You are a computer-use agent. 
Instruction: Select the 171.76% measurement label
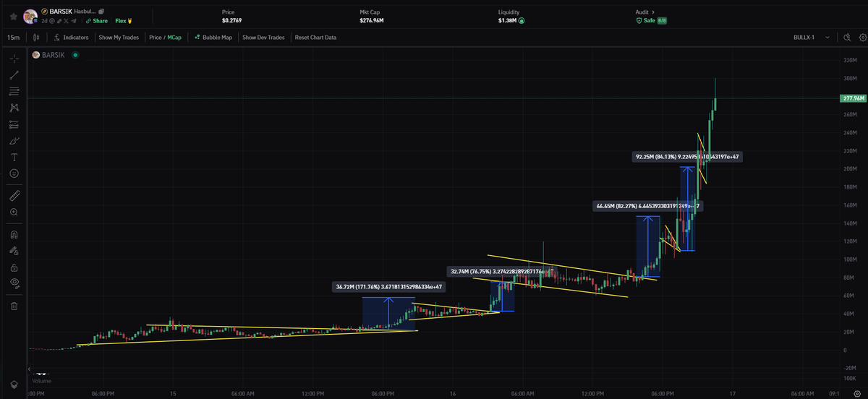pyautogui.click(x=388, y=287)
